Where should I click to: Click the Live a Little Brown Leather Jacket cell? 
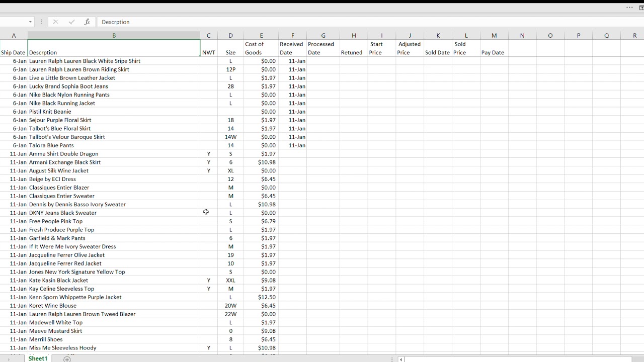[x=114, y=78]
